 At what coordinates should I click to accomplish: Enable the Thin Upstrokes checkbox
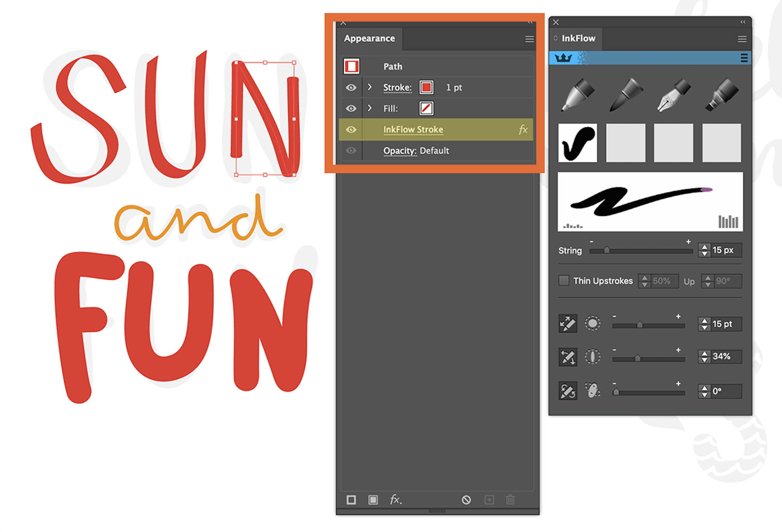pos(564,280)
